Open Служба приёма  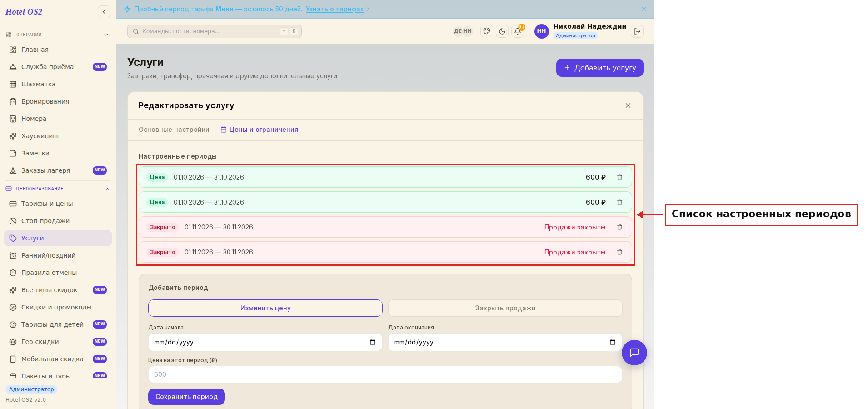click(x=58, y=67)
